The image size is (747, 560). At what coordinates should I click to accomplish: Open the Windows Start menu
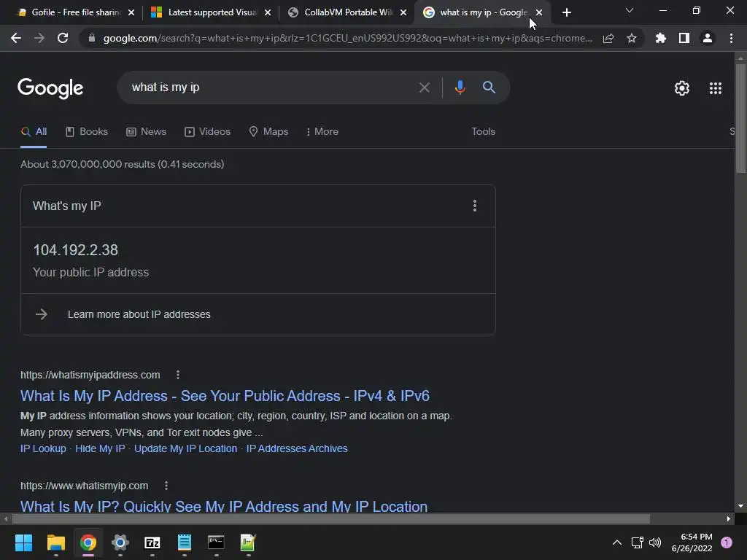(x=23, y=542)
